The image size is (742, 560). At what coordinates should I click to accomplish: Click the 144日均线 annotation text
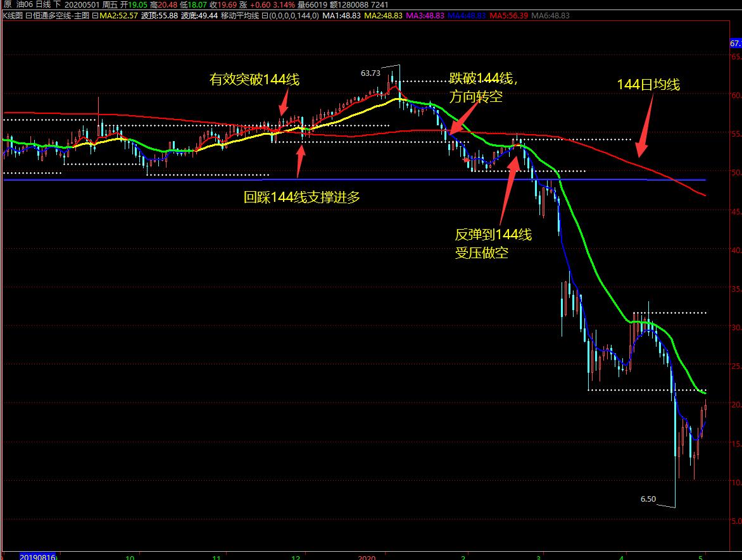coord(648,85)
